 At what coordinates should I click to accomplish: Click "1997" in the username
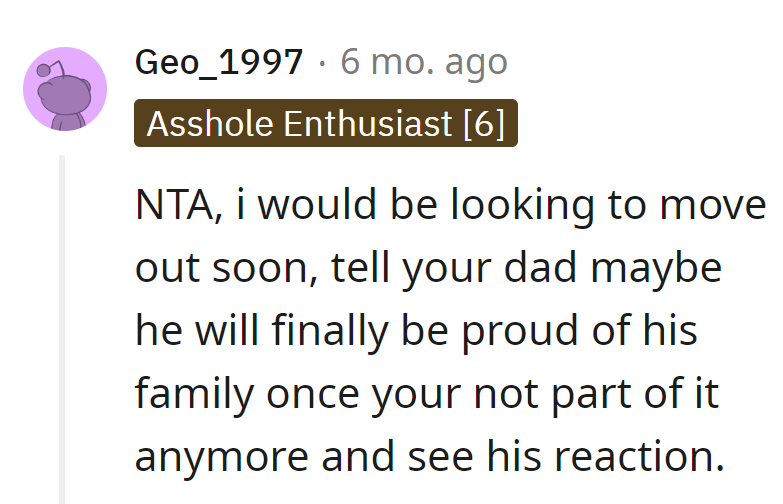point(263,62)
